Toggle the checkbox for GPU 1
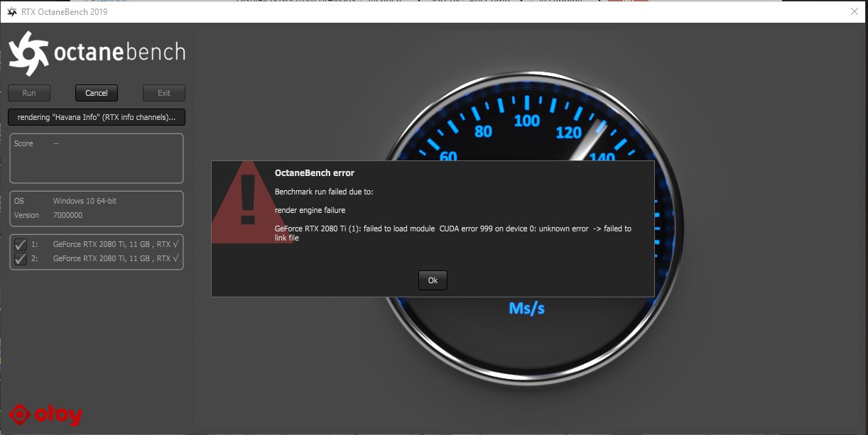This screenshot has height=435, width=868. (21, 244)
